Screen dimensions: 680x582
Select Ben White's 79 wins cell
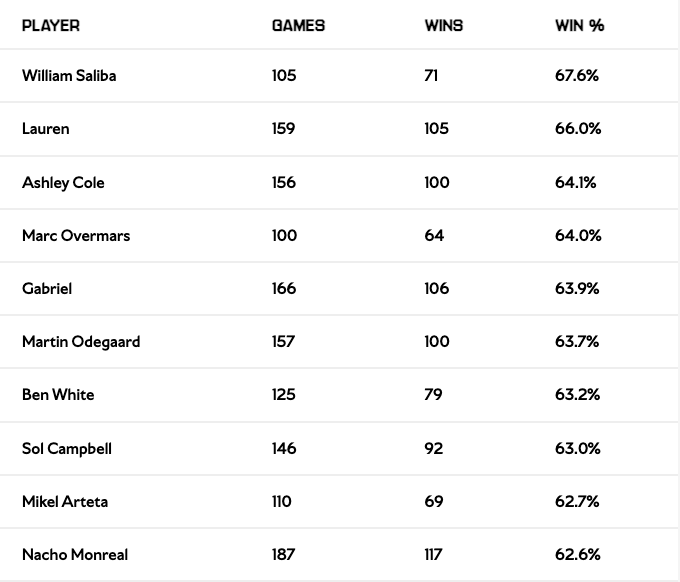coord(433,395)
